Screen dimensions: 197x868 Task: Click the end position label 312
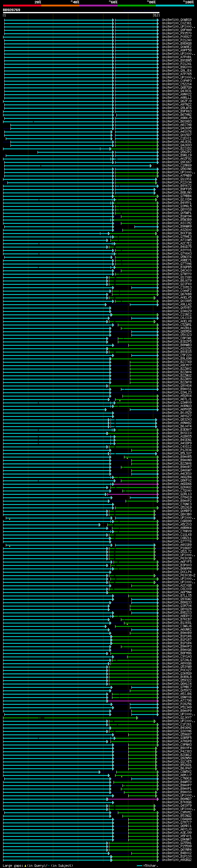click(x=155, y=15)
